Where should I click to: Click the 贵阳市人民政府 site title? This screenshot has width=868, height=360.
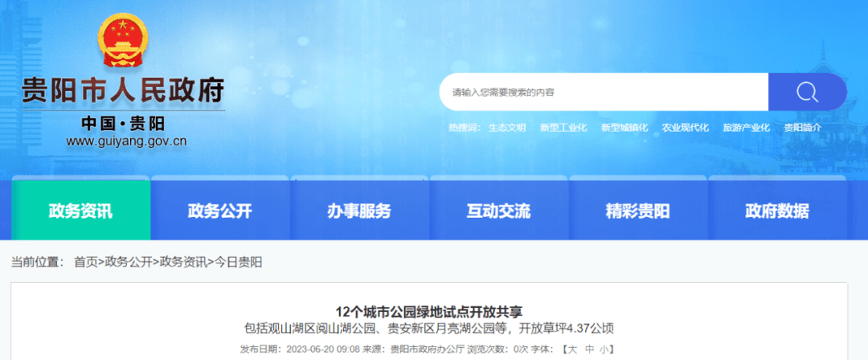(123, 90)
